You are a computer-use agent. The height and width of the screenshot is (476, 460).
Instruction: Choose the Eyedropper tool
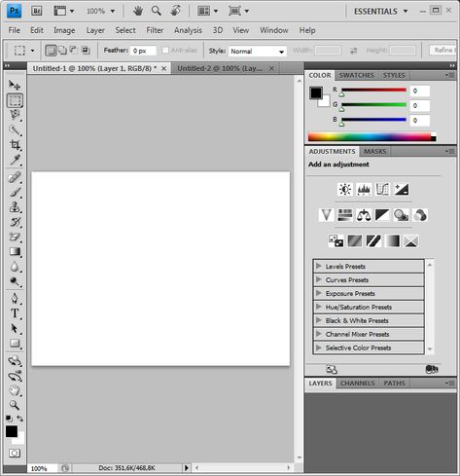pyautogui.click(x=15, y=160)
